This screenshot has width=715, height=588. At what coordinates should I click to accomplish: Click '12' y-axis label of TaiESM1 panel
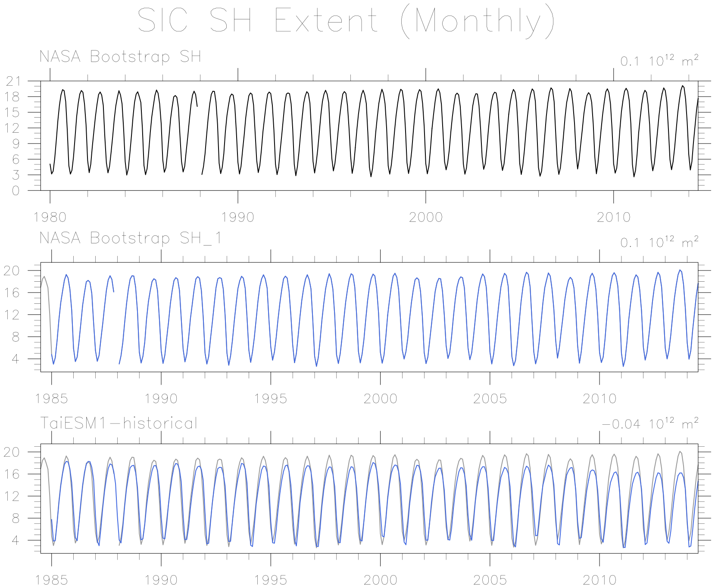[x=12, y=496]
